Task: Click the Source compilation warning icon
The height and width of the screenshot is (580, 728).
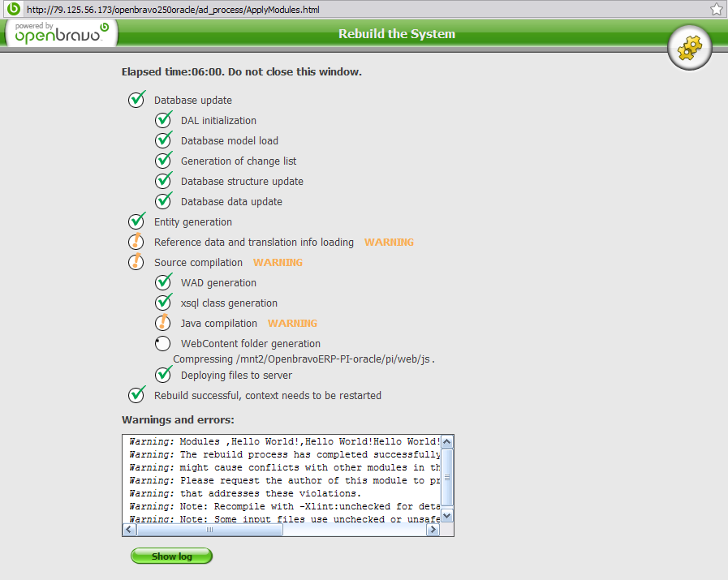Action: (137, 262)
